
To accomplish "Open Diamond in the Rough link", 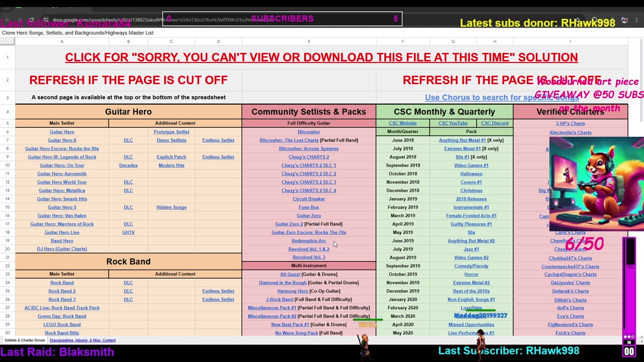I will click(x=283, y=283).
